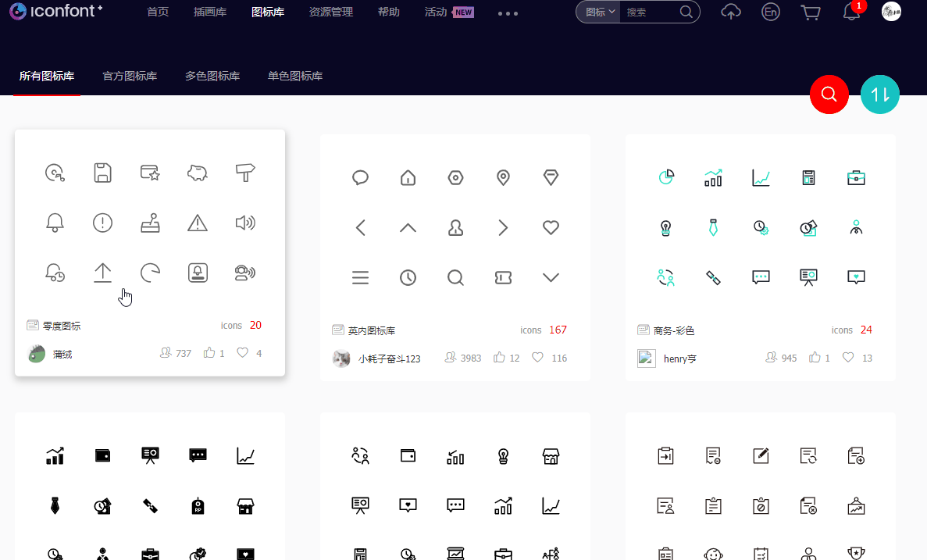Open the 英内图标库 library page

tap(371, 330)
